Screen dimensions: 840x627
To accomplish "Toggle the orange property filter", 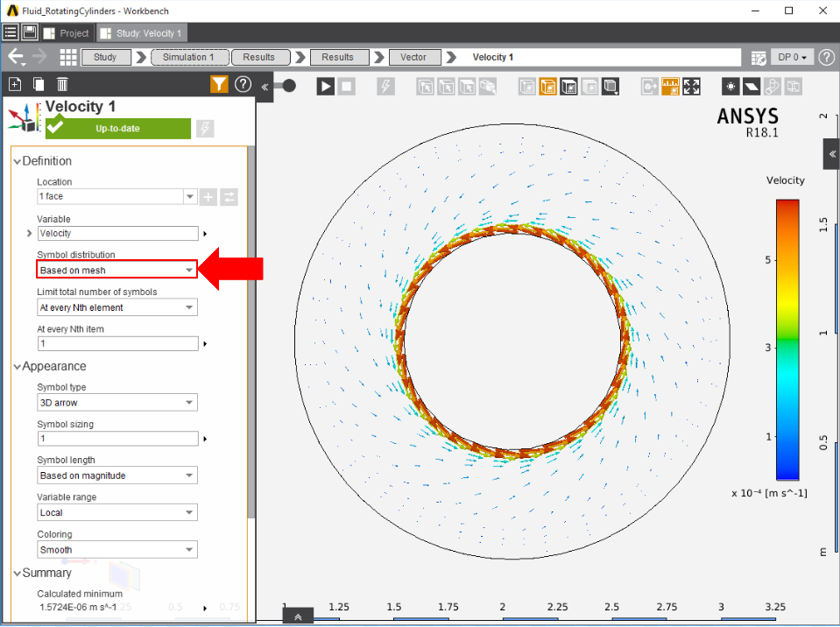I will point(219,84).
